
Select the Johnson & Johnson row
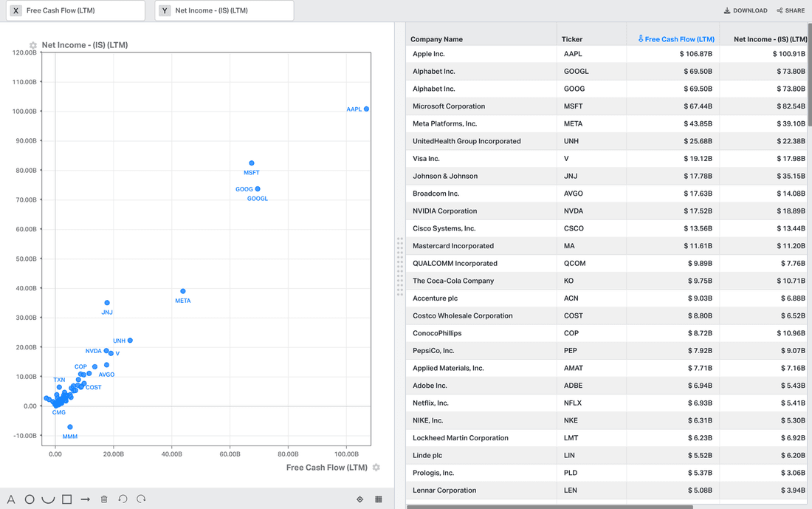pyautogui.click(x=607, y=177)
